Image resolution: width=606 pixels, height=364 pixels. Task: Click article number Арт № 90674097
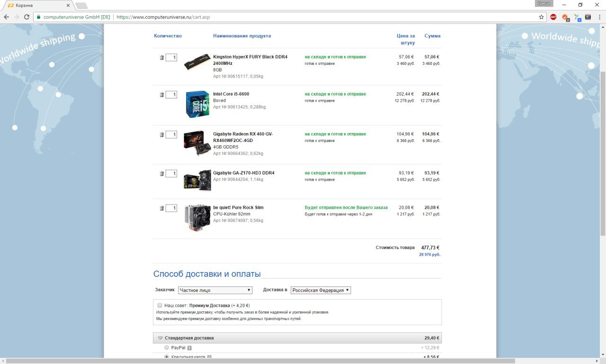click(x=230, y=221)
